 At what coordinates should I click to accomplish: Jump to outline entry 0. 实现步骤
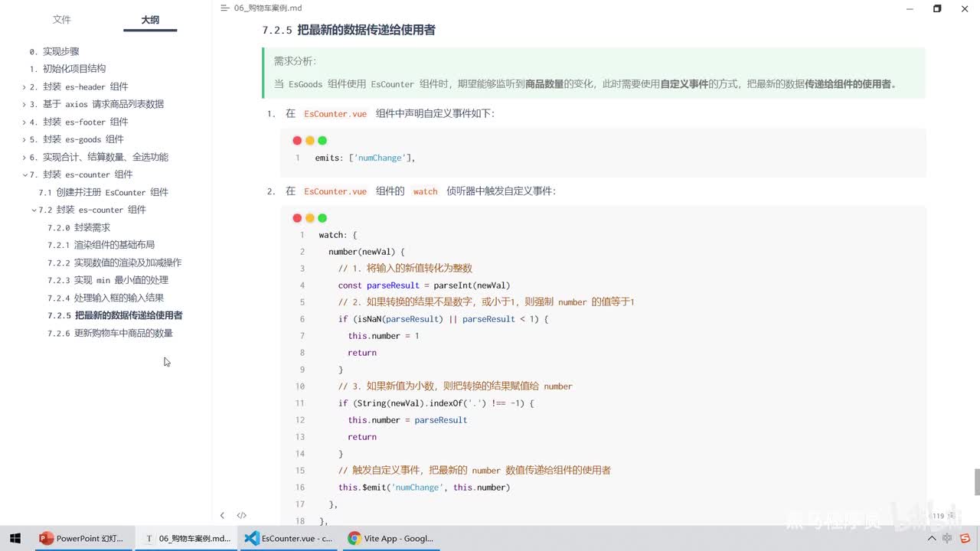click(54, 51)
